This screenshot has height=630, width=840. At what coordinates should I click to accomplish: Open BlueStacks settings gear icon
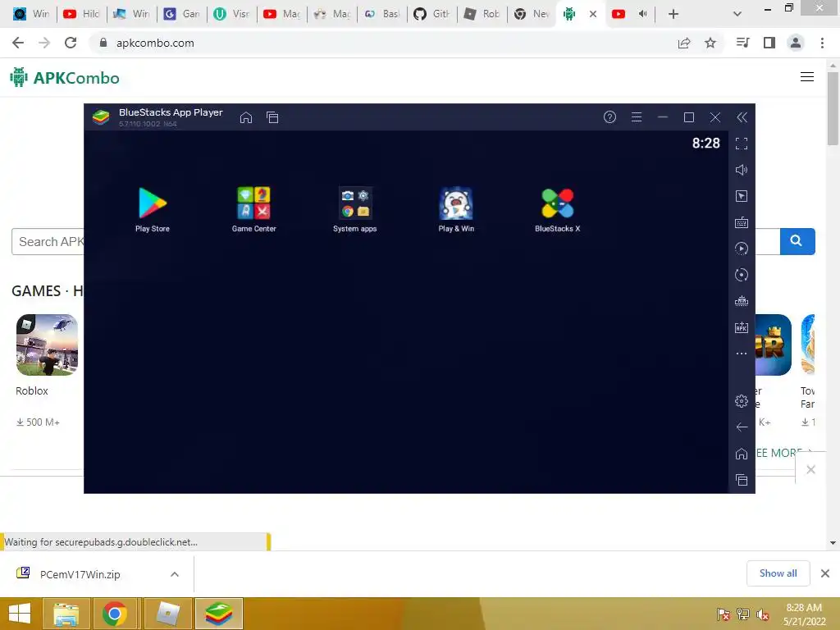point(742,400)
